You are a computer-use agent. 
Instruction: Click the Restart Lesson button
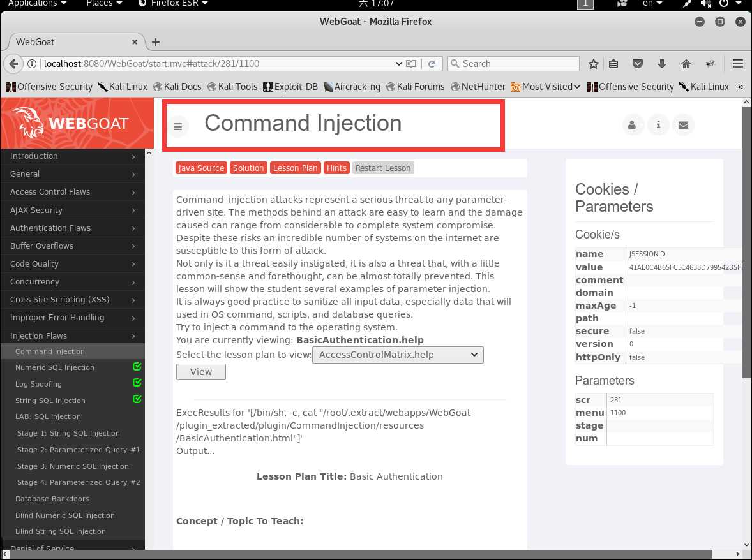(383, 168)
